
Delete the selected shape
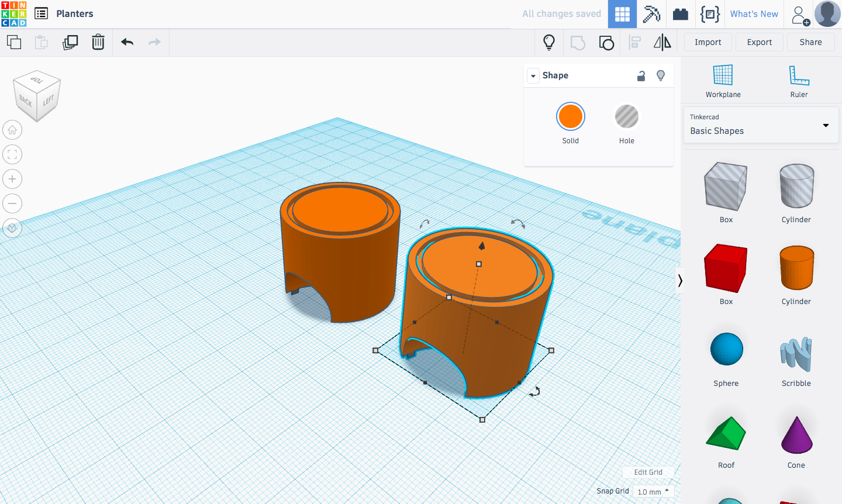click(98, 42)
